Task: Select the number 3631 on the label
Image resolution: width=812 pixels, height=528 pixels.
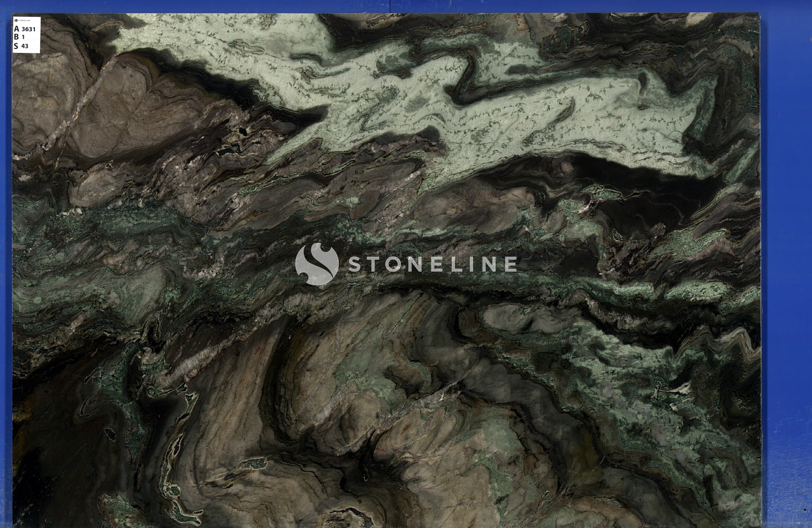Action: pyautogui.click(x=29, y=29)
